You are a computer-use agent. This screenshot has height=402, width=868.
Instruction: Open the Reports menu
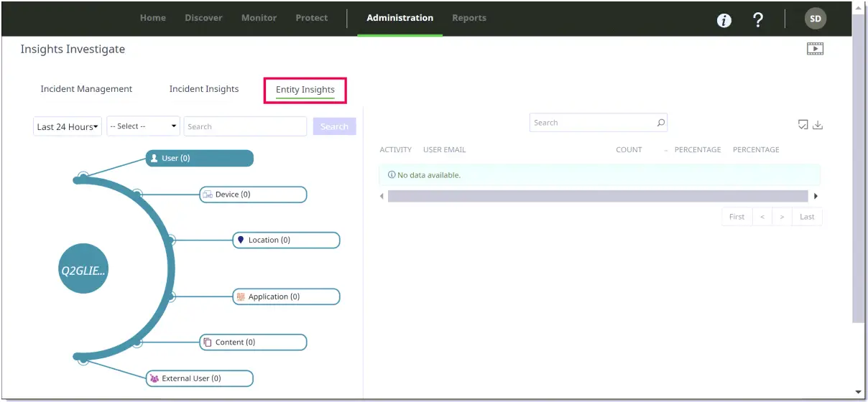[469, 18]
